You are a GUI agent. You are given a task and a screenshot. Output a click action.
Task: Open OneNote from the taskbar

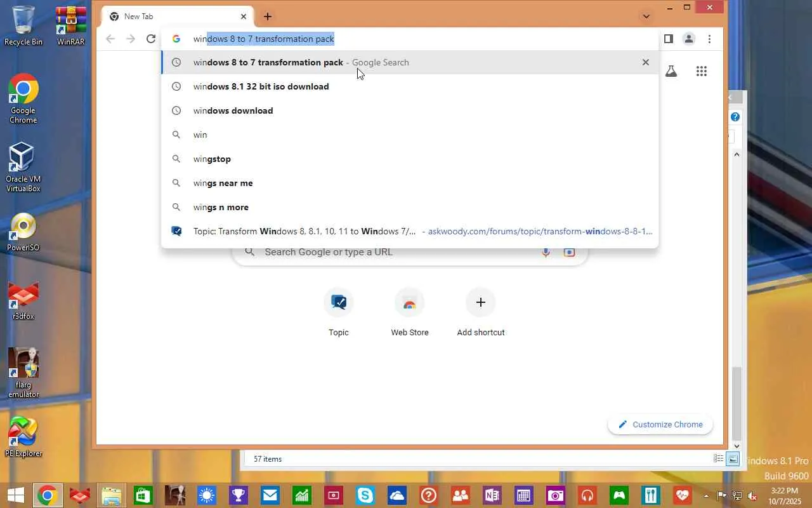pyautogui.click(x=492, y=495)
